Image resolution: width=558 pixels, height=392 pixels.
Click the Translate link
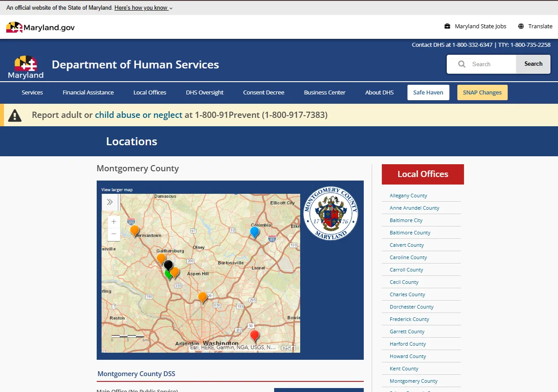(540, 26)
